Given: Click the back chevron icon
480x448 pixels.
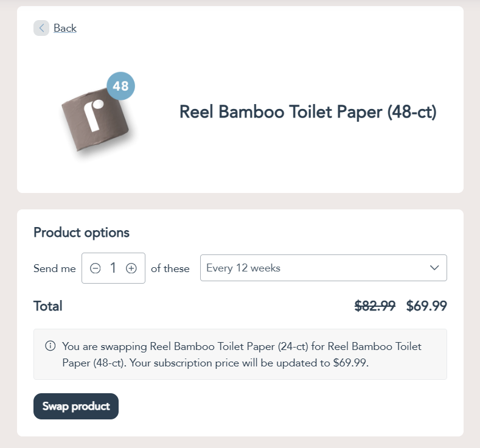Looking at the screenshot, I should [41, 28].
